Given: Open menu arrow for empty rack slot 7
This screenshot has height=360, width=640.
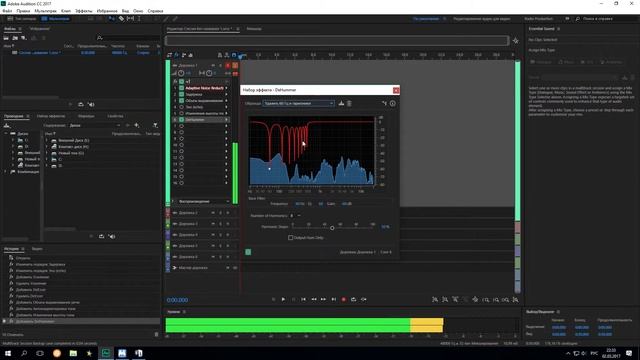Looking at the screenshot, I should click(227, 126).
